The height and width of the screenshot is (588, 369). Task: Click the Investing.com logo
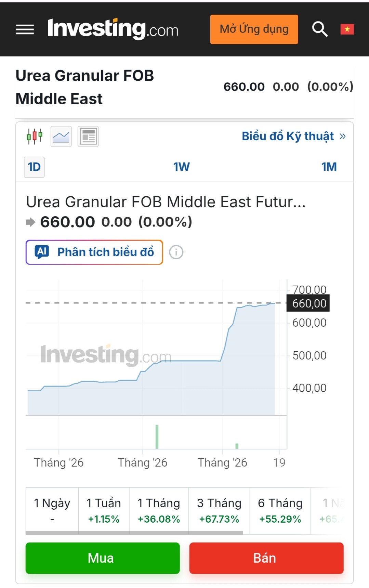[113, 29]
